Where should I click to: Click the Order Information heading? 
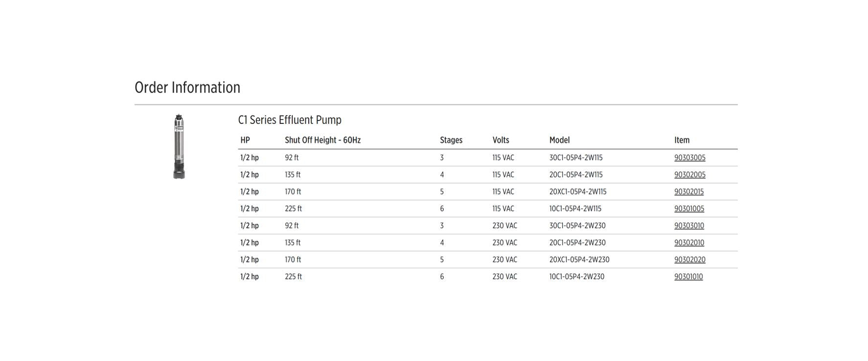pos(187,88)
